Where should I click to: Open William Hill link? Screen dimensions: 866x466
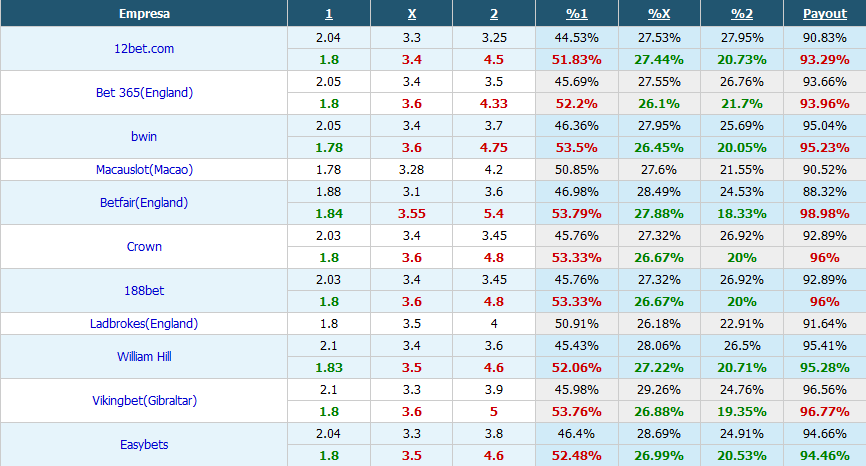click(x=144, y=357)
